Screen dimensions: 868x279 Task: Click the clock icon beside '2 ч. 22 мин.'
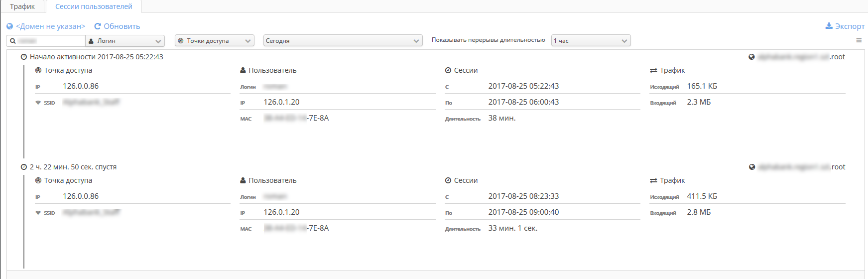23,167
